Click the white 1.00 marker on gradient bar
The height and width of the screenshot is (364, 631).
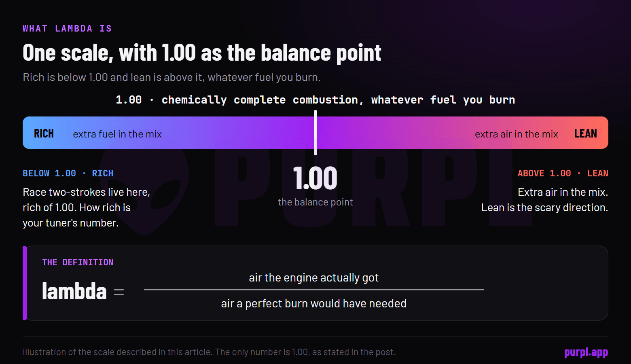pos(315,133)
